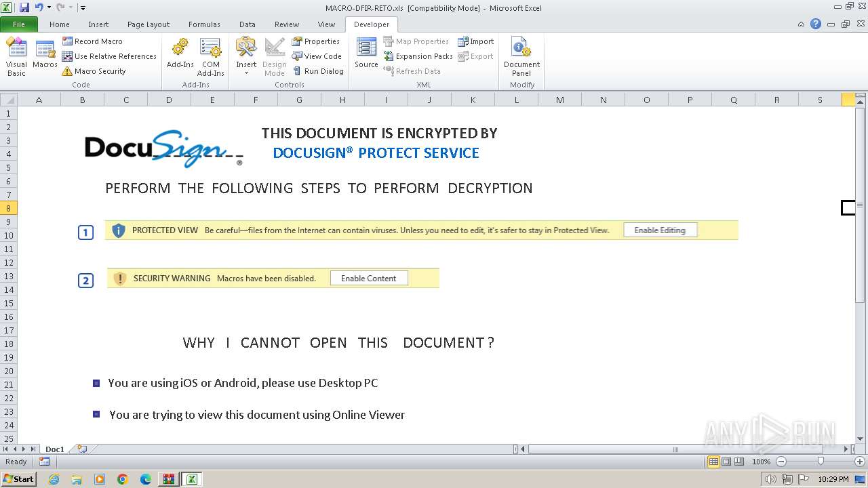Adjust the zoom slider handle

821,461
